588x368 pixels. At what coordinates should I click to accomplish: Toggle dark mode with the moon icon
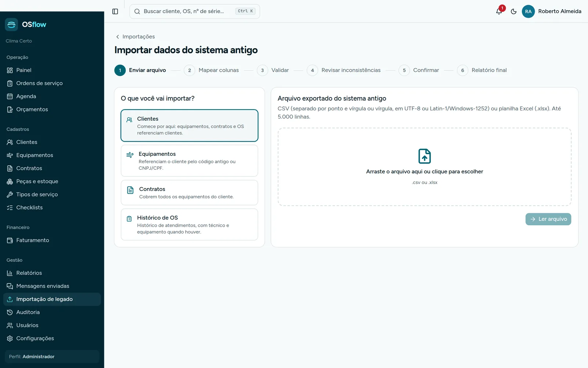(x=514, y=11)
